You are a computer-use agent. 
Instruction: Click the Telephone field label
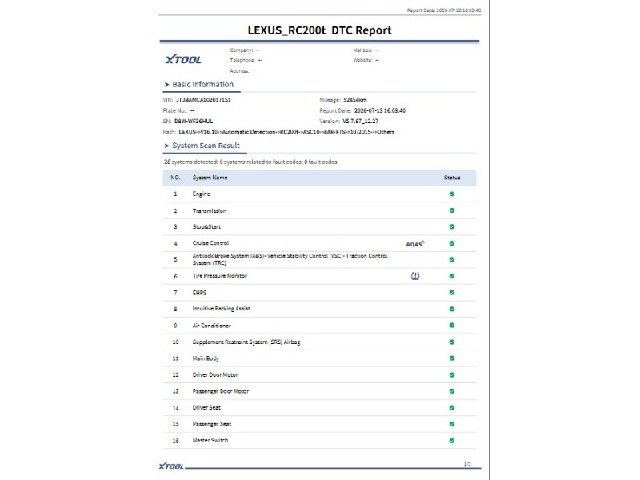coord(242,60)
